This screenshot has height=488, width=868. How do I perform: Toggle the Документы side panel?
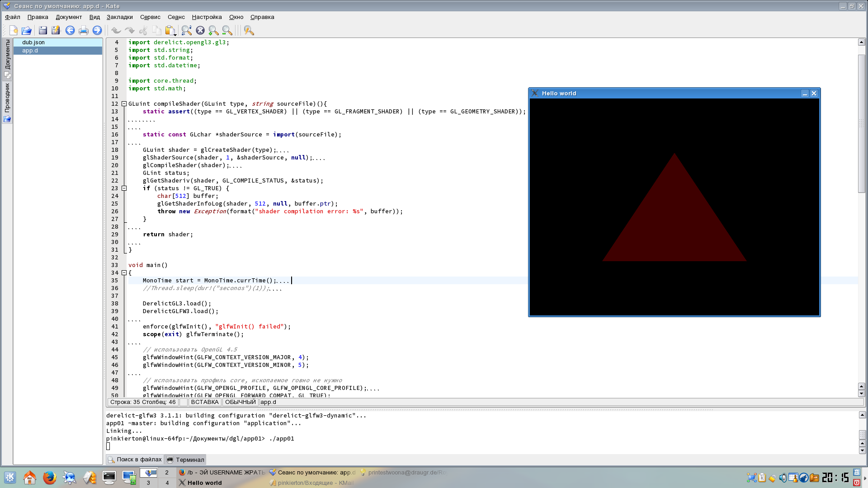pos(7,58)
